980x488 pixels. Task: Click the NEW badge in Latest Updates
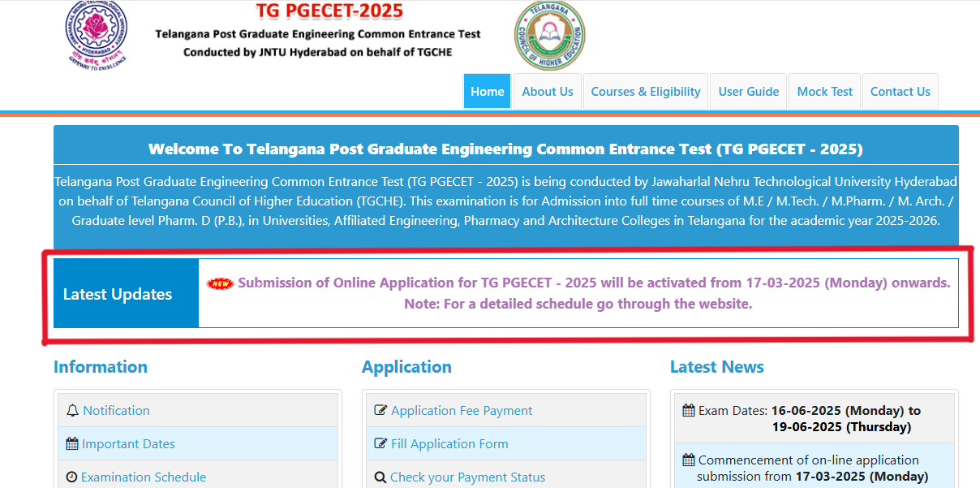(x=220, y=283)
